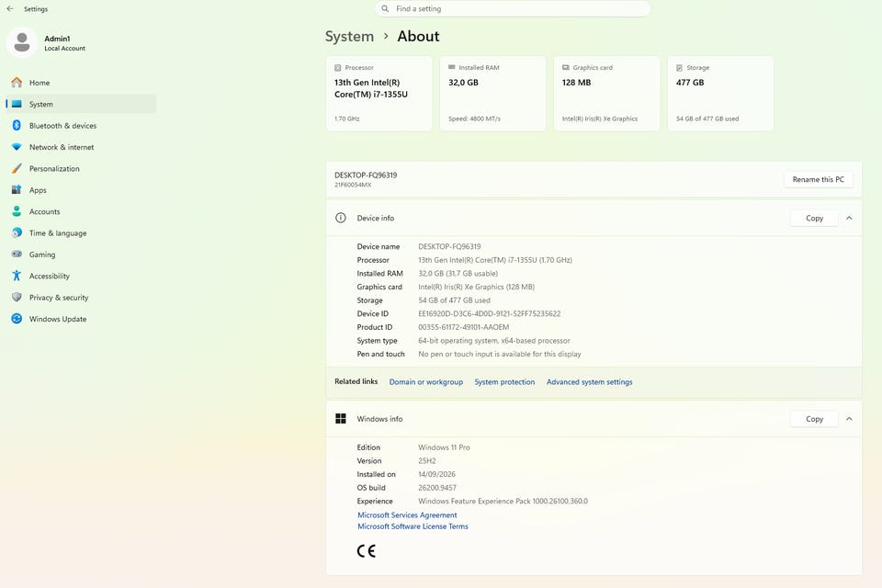
Task: Click the Experience value text
Action: pos(503,502)
